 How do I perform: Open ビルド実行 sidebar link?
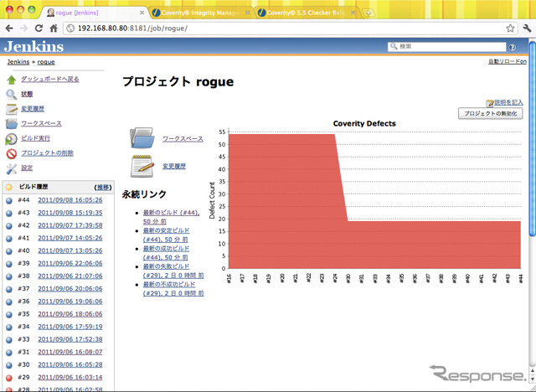[35, 138]
